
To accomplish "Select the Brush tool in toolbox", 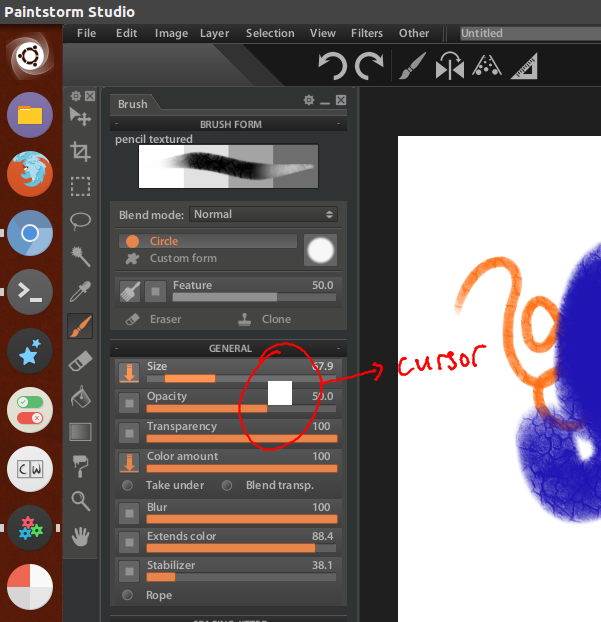I will click(x=80, y=326).
